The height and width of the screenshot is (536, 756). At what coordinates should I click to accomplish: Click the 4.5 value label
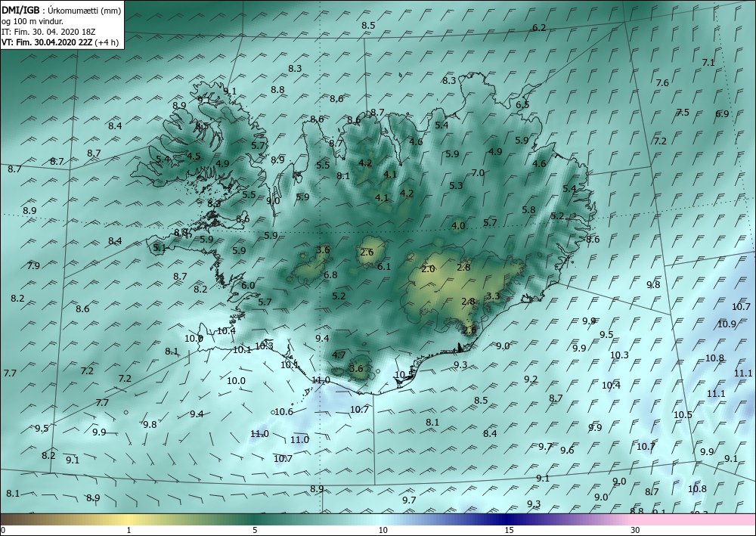pyautogui.click(x=194, y=156)
